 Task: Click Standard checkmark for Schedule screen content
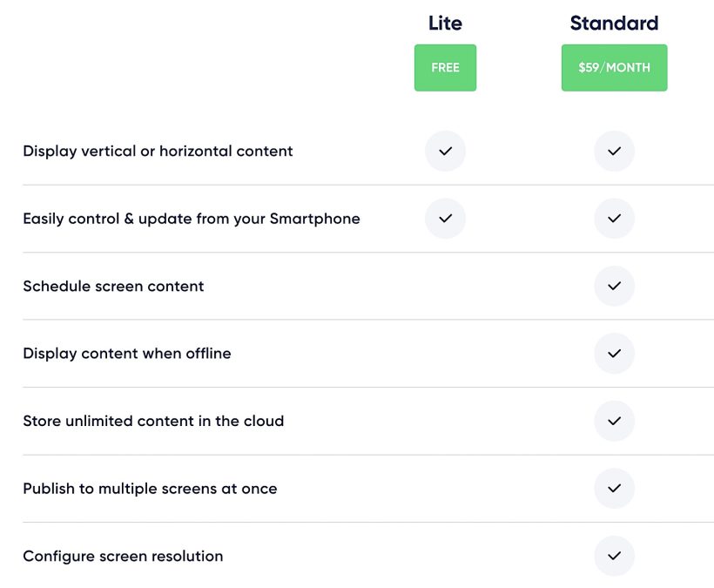(614, 286)
